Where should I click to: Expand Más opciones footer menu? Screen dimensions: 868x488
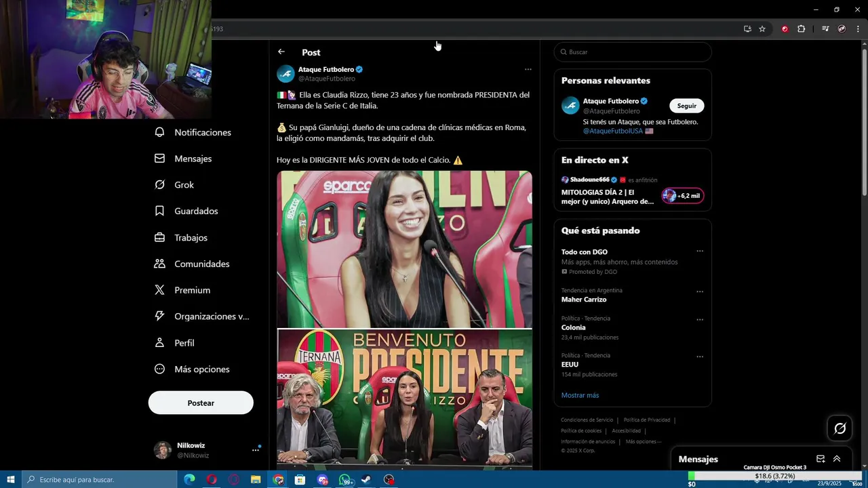coord(644,442)
